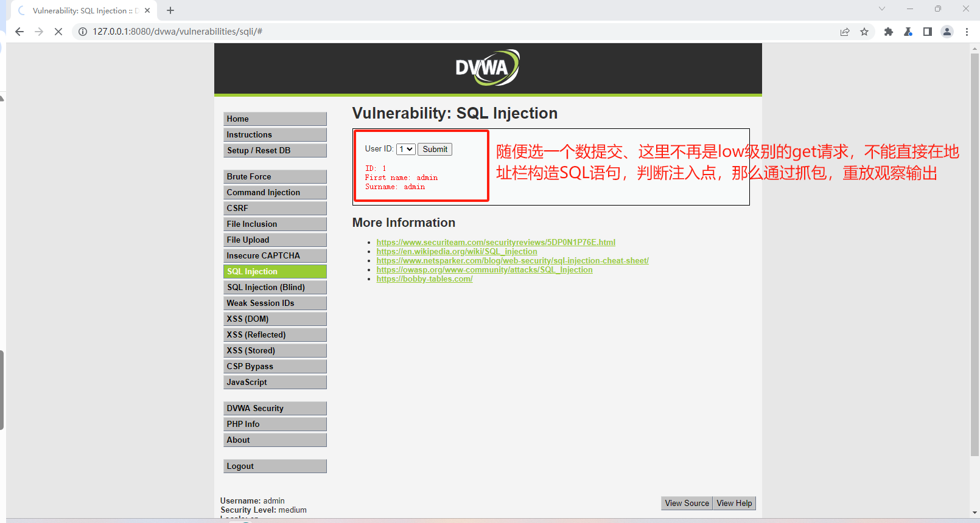Open Command Injection module
Image resolution: width=980 pixels, height=523 pixels.
[x=275, y=192]
